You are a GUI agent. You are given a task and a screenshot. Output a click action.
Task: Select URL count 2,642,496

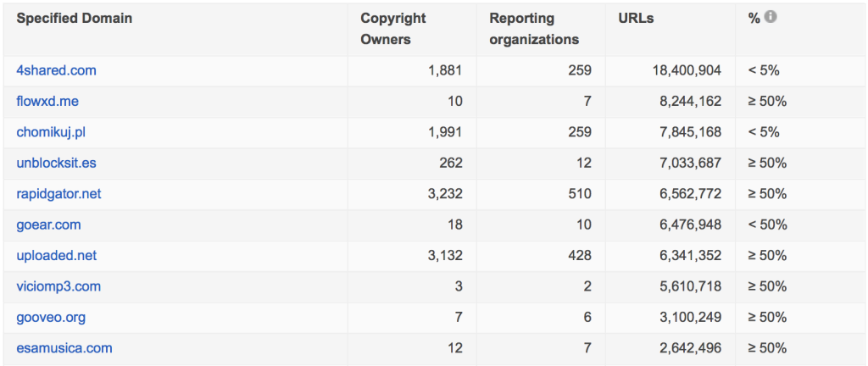pos(691,348)
